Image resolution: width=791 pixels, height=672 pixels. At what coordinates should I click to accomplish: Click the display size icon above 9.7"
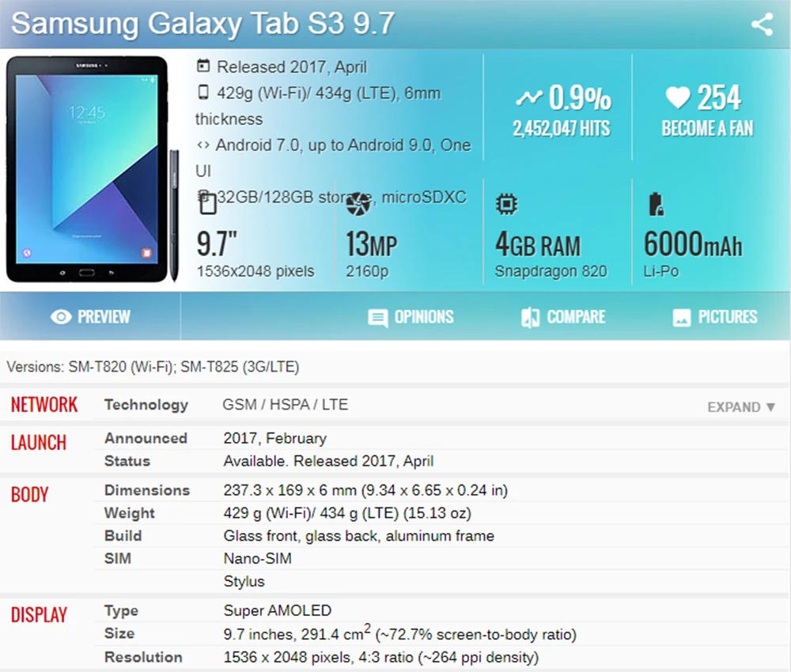[x=207, y=204]
